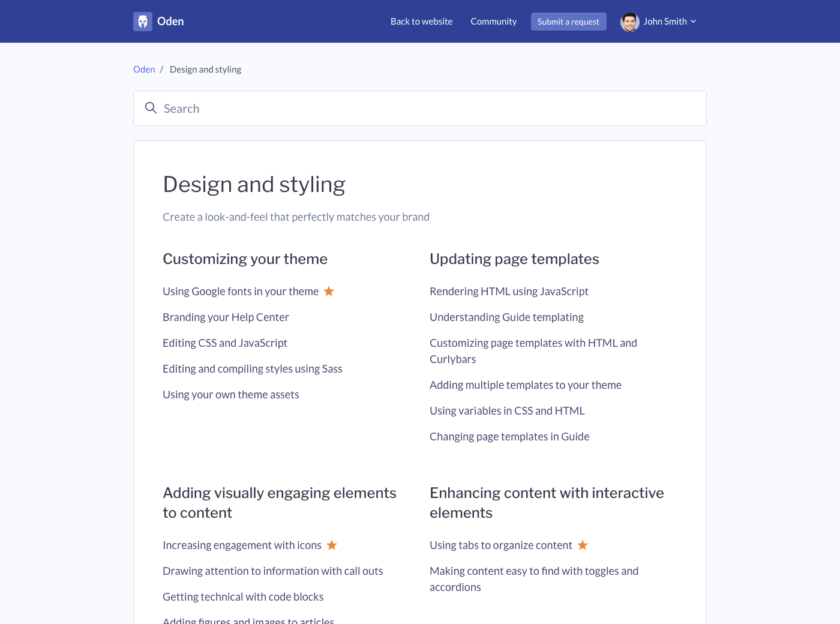
Task: Open Using variables in CSS and HTML
Action: [x=507, y=411]
